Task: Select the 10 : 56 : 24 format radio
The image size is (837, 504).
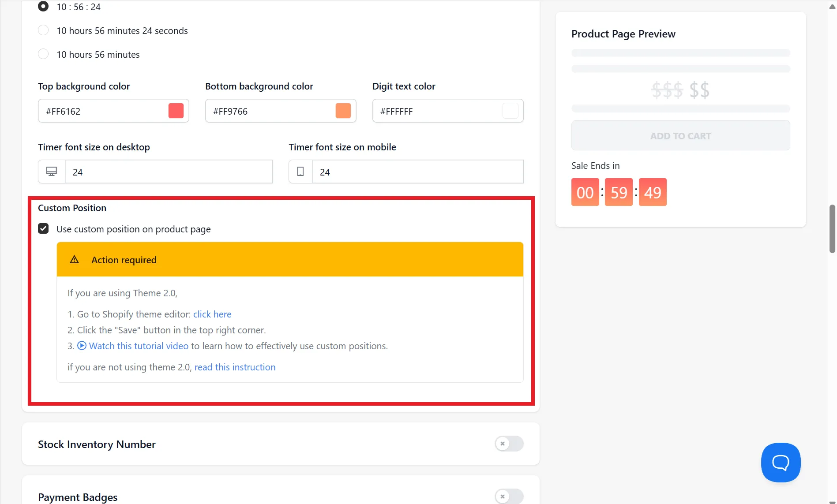Action: click(x=43, y=7)
